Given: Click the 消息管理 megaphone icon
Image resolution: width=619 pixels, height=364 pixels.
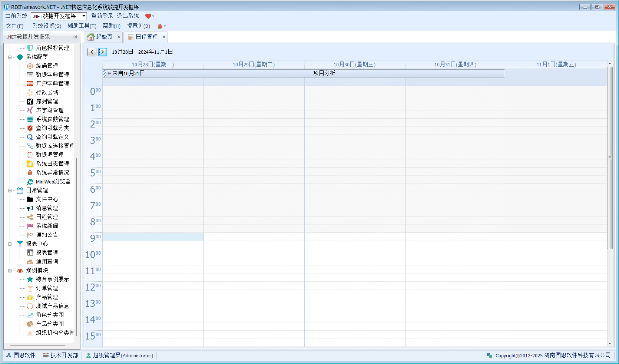Looking at the screenshot, I should (30, 208).
